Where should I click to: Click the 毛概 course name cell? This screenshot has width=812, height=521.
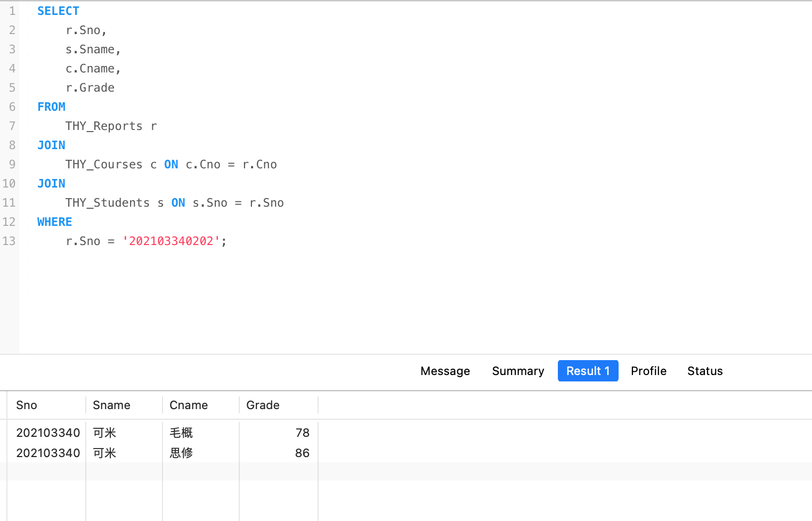coord(181,433)
